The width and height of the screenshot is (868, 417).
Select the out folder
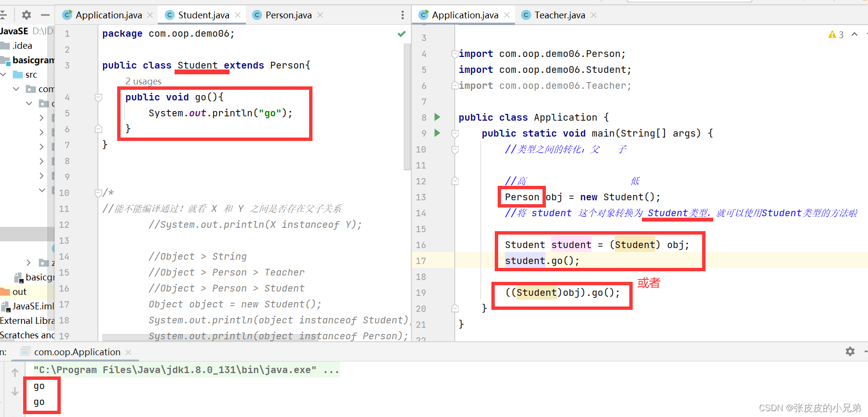click(19, 292)
